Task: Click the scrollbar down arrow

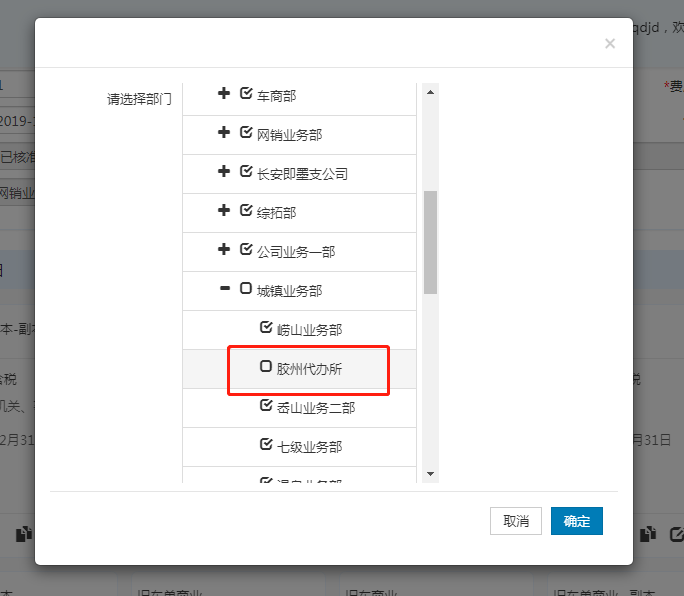Action: [x=431, y=473]
